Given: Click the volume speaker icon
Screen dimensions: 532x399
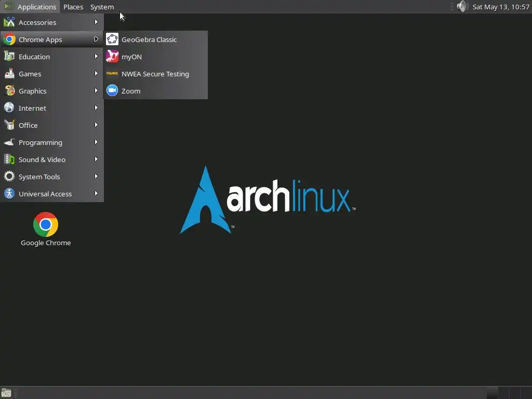Looking at the screenshot, I should [x=461, y=6].
